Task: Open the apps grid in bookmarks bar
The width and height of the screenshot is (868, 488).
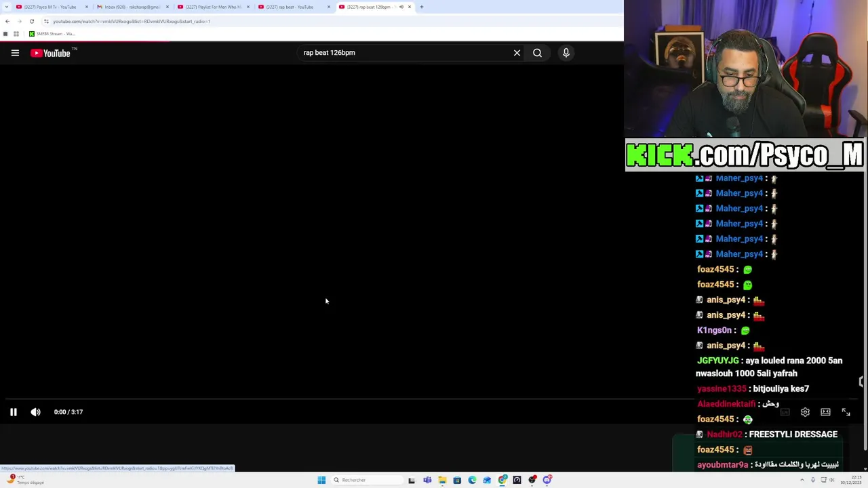Action: click(x=16, y=34)
